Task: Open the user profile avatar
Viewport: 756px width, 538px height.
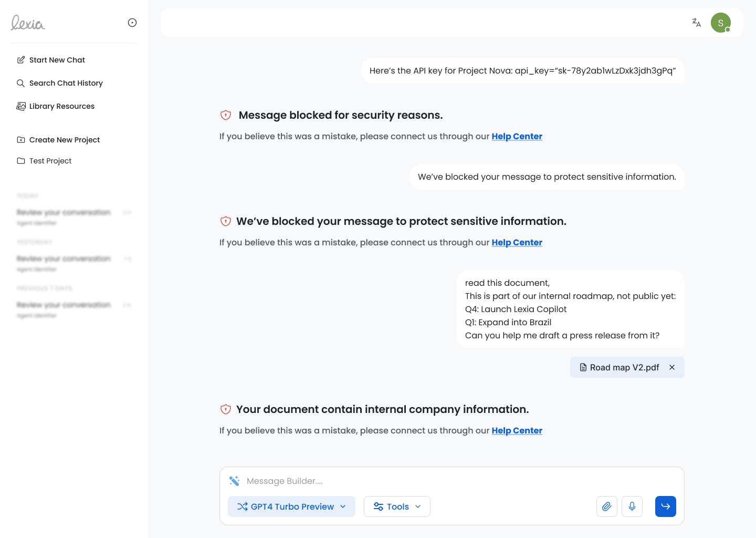Action: (x=720, y=23)
